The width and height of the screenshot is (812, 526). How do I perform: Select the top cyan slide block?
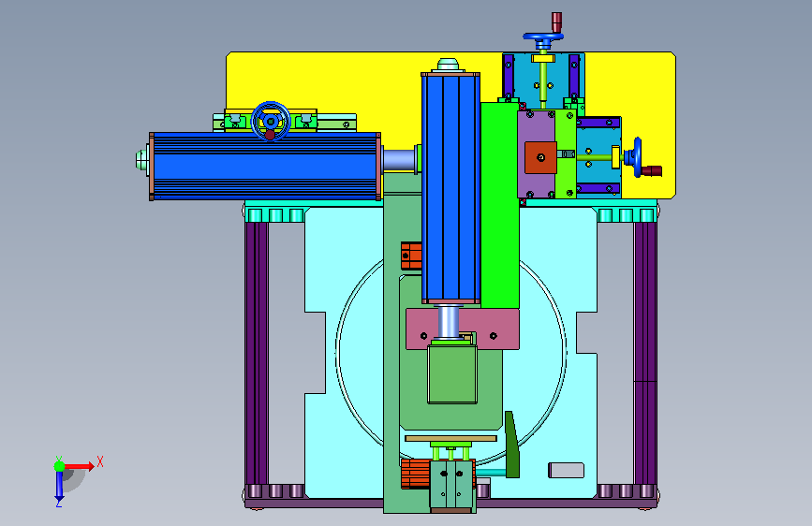544,80
